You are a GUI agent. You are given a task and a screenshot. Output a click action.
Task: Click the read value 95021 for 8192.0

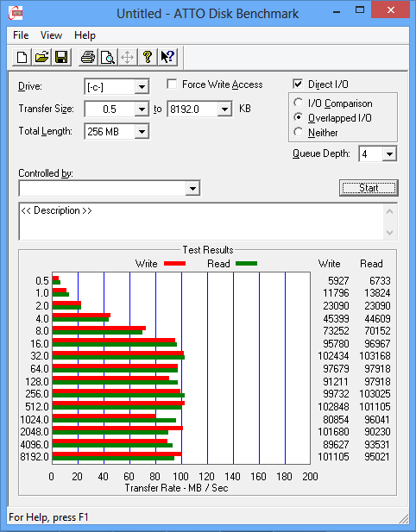377,457
